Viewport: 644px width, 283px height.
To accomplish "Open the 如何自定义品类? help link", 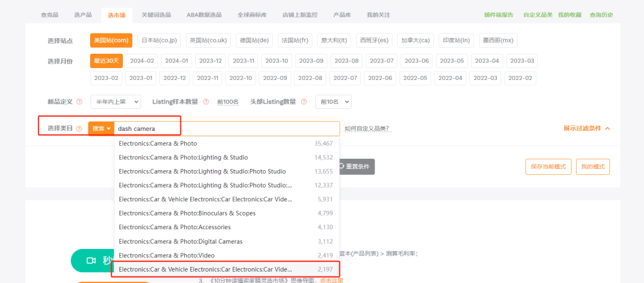I will click(x=367, y=128).
